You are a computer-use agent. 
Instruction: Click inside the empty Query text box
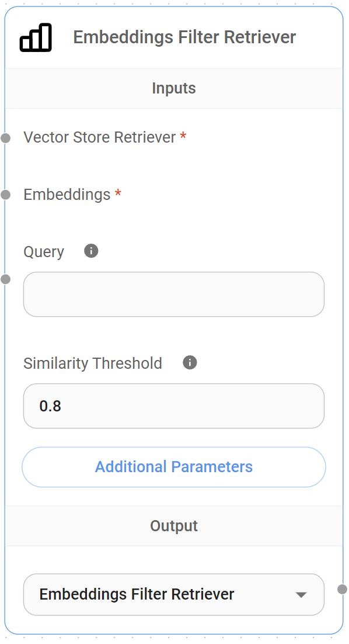tap(173, 294)
